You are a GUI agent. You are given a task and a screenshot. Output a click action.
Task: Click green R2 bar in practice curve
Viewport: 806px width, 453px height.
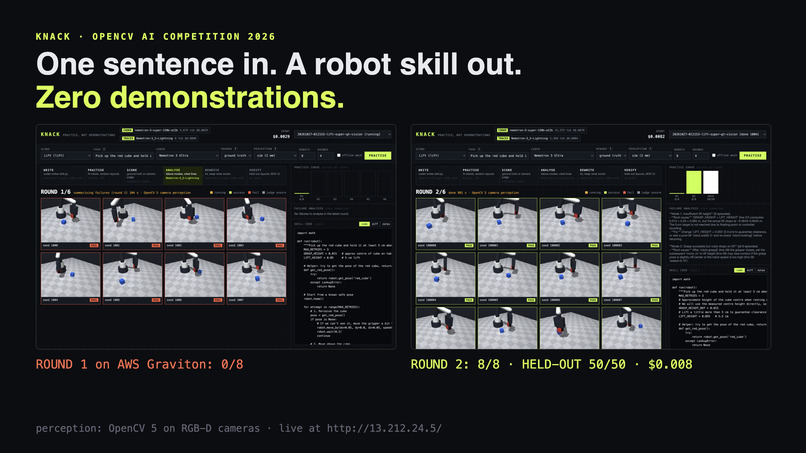click(694, 182)
